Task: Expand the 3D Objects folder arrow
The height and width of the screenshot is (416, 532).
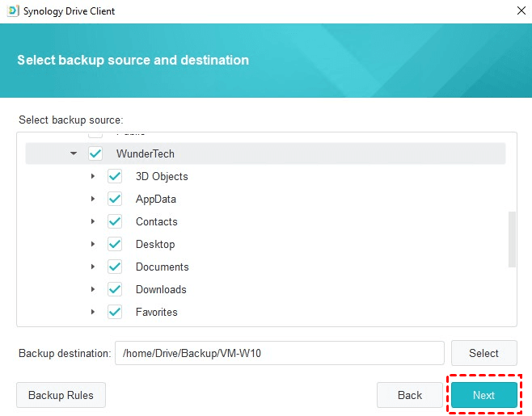Action: point(93,176)
